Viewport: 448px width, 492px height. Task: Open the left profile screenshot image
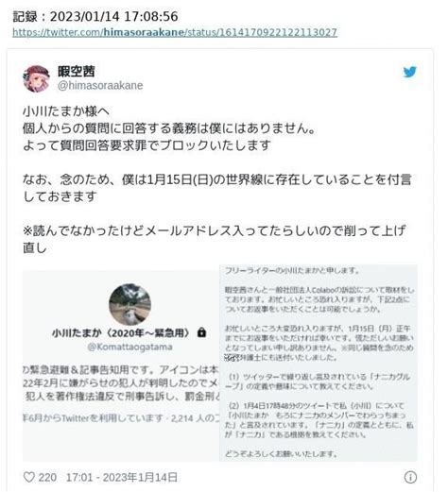(x=121, y=365)
